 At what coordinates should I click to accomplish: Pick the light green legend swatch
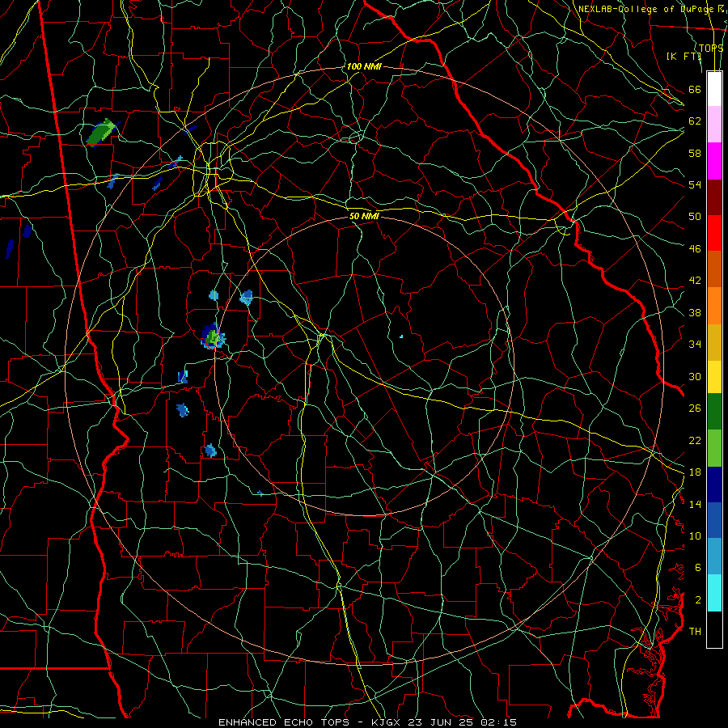714,448
